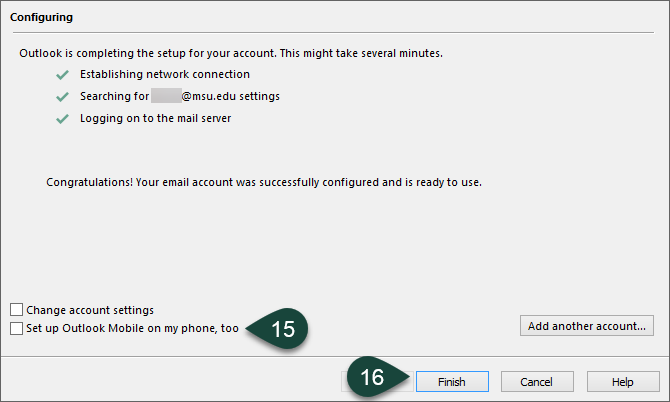Click the number 15 callout marker
Viewport: 670px width, 402px height.
tap(283, 329)
